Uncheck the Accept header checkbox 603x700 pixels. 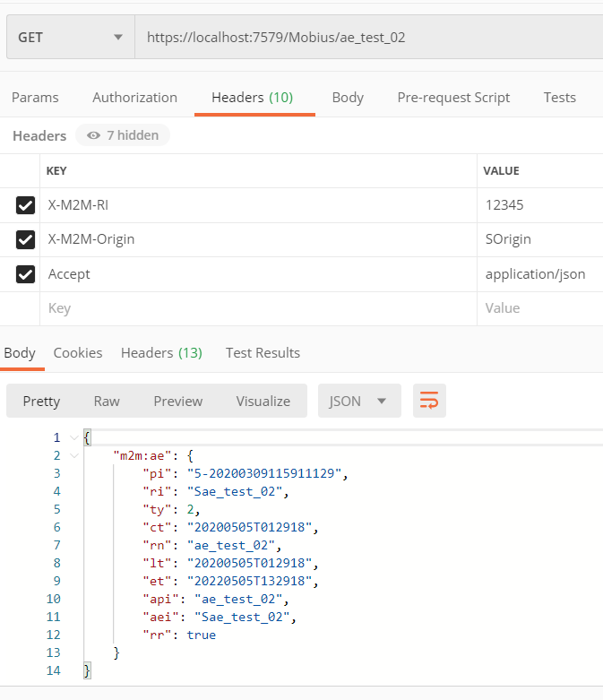click(x=25, y=274)
